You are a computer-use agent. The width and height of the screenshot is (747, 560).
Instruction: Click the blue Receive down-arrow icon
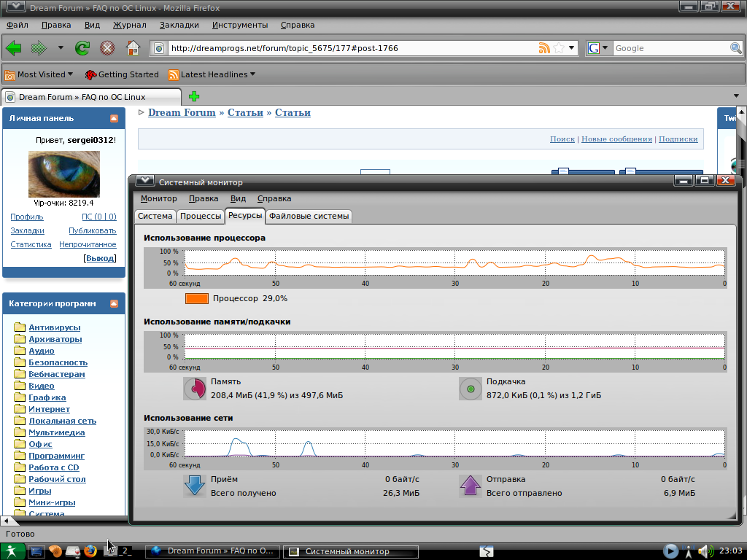[194, 486]
